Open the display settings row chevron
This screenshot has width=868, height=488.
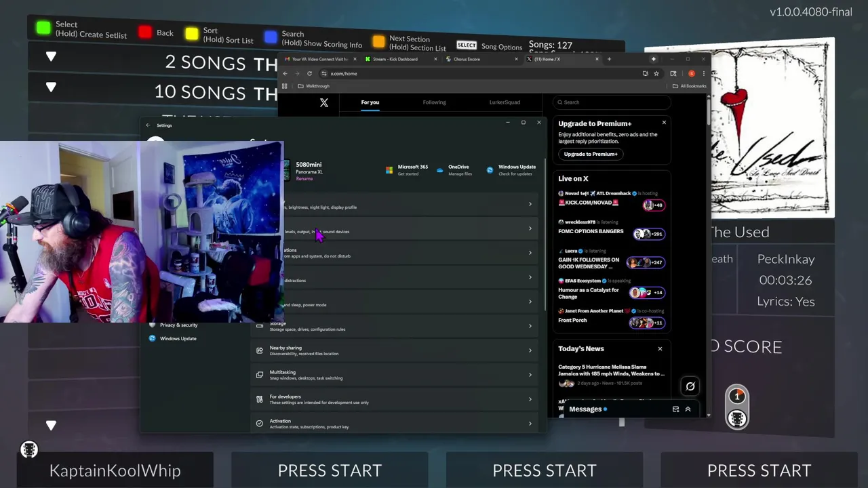point(530,204)
